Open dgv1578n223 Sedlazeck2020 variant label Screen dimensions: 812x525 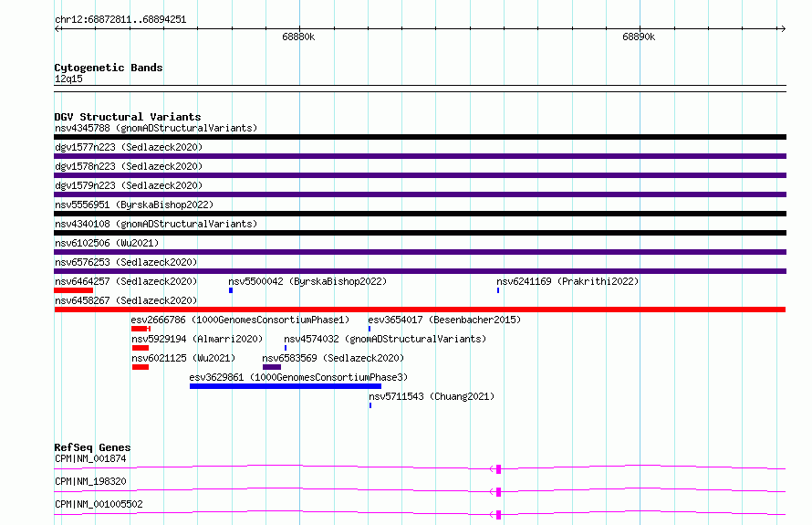129,166
